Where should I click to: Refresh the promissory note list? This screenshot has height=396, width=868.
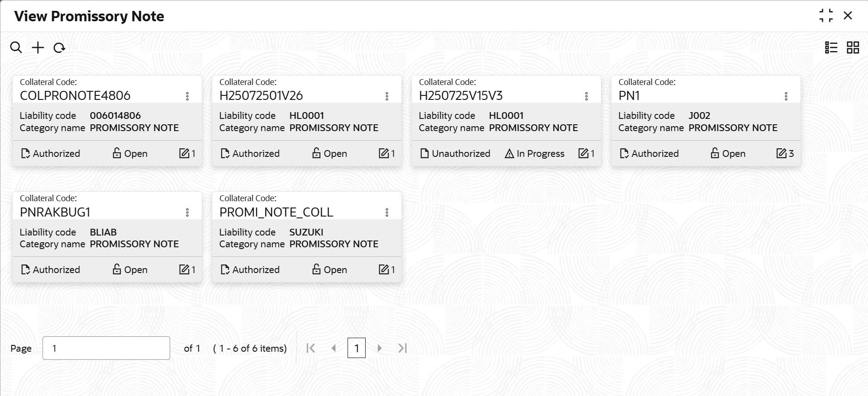(59, 47)
